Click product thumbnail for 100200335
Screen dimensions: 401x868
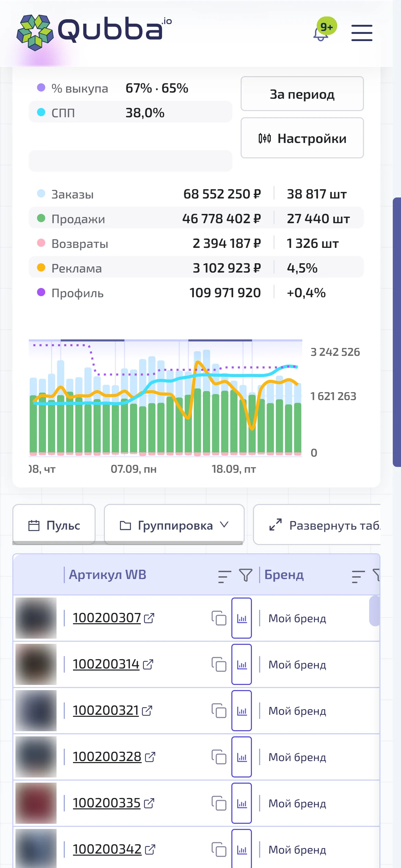[x=36, y=803]
